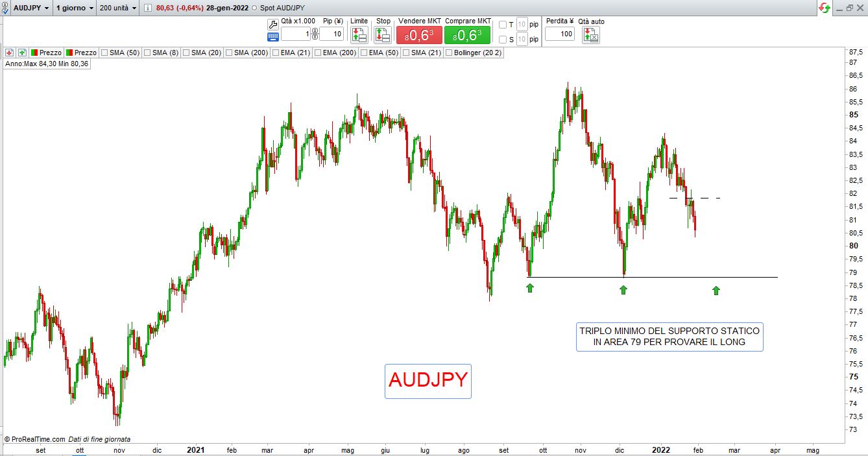Open the AUDJPY symbol dropdown

coord(27,8)
